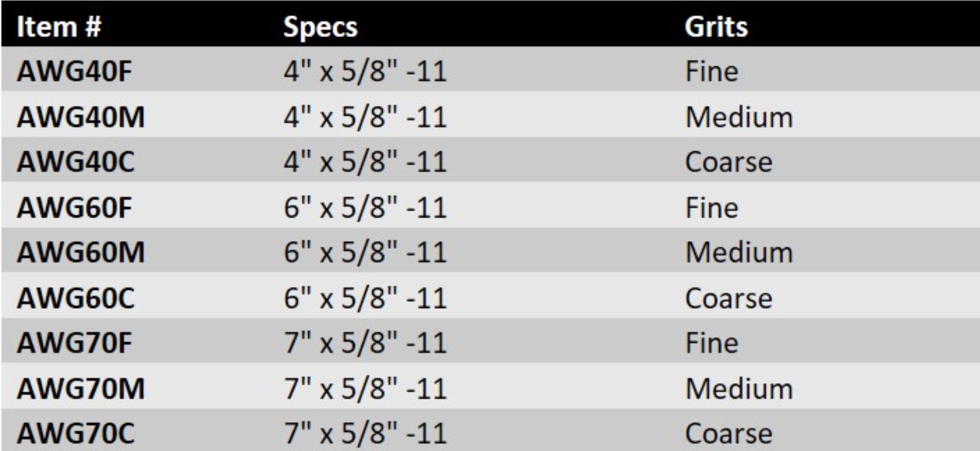Select item number AWG40F
This screenshot has width=980, height=451.
(x=75, y=71)
